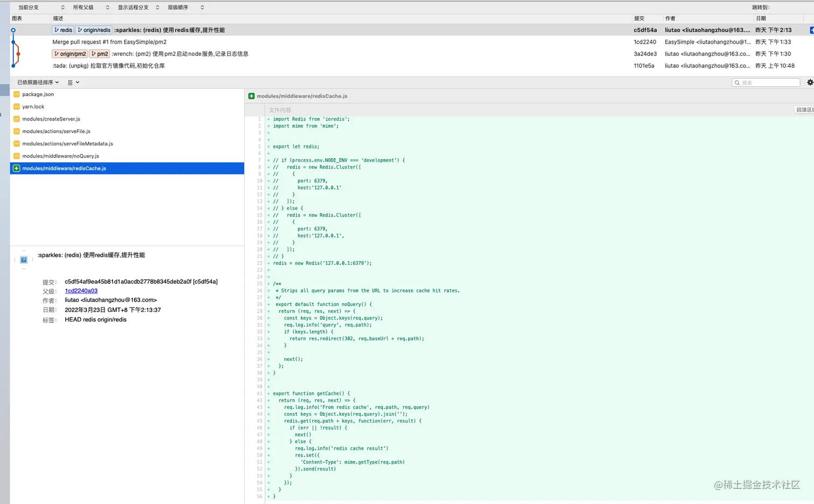Click the 图表 column header
Screen dimensions: 814x504
(17, 18)
